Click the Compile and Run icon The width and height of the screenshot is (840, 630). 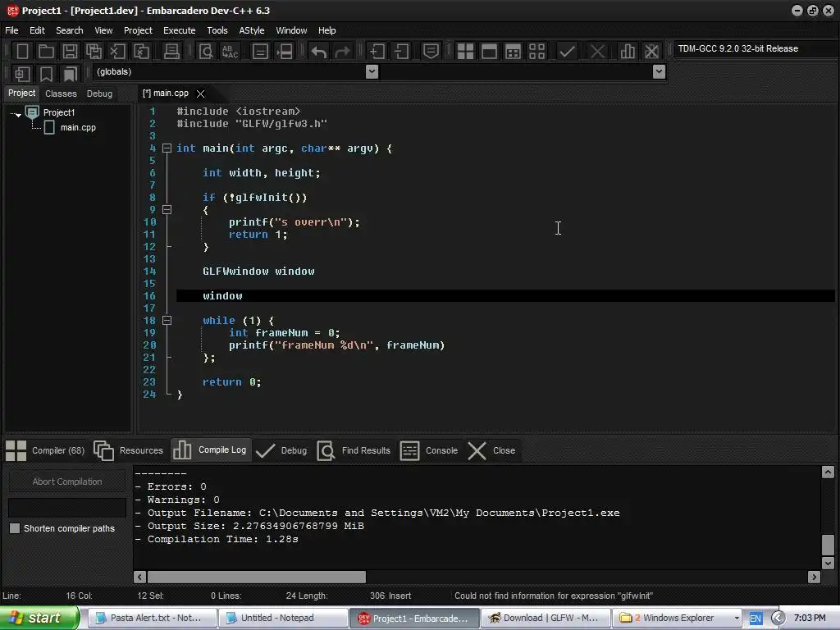pos(513,52)
